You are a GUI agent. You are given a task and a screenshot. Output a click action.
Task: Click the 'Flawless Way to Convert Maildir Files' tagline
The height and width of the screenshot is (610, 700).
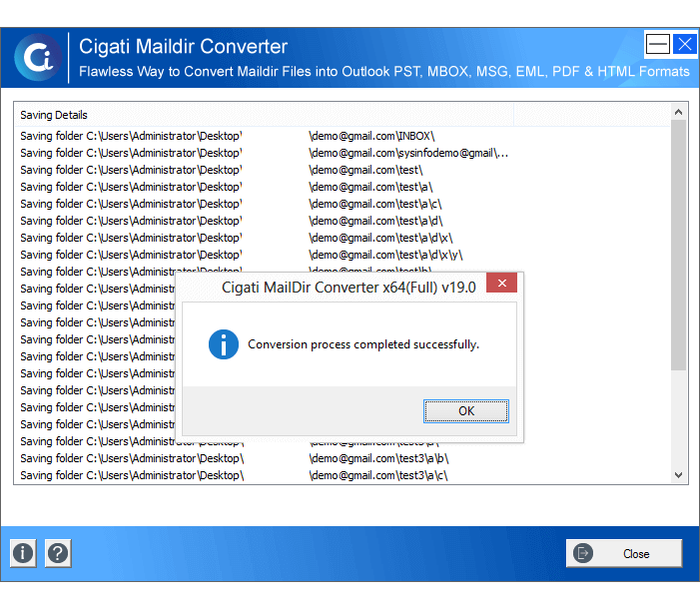click(383, 72)
